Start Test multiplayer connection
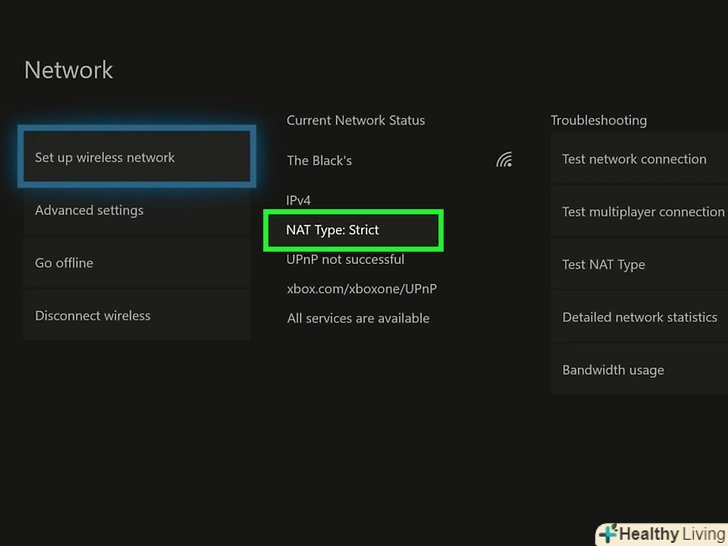This screenshot has height=546, width=728. click(x=642, y=212)
